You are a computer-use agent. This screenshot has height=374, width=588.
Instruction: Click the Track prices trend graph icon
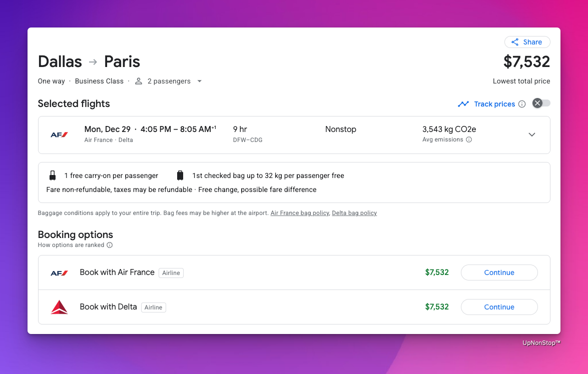click(x=463, y=104)
